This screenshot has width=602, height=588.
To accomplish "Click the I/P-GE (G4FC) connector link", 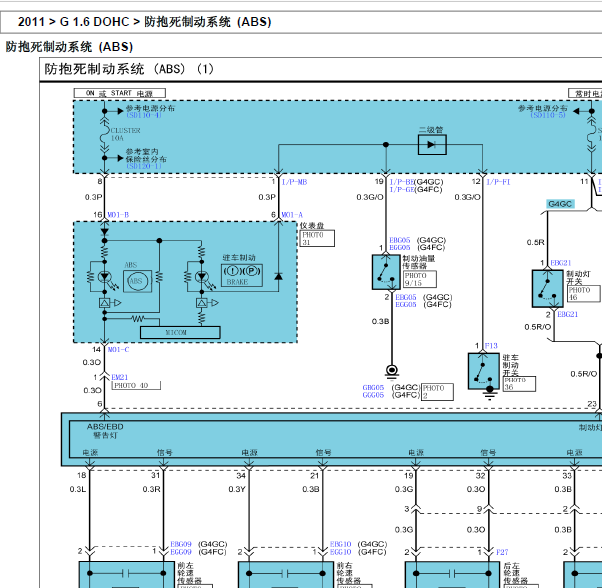I will coord(402,189).
